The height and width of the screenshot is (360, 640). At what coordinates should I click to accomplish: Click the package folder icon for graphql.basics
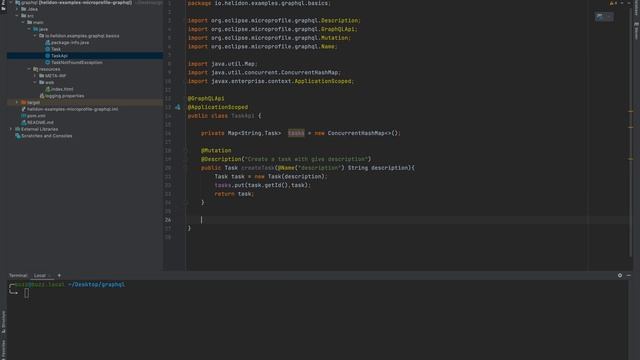pyautogui.click(x=41, y=36)
